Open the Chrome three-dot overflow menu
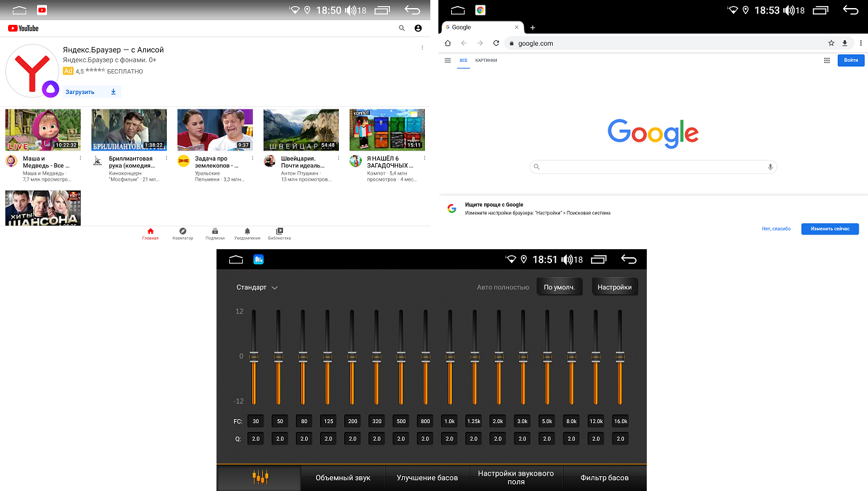This screenshot has height=491, width=868. (861, 43)
